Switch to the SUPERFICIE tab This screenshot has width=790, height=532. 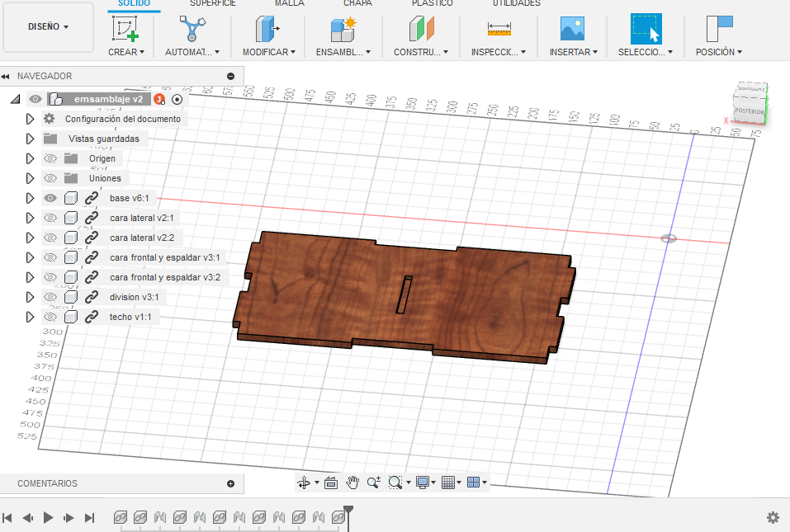click(x=212, y=3)
